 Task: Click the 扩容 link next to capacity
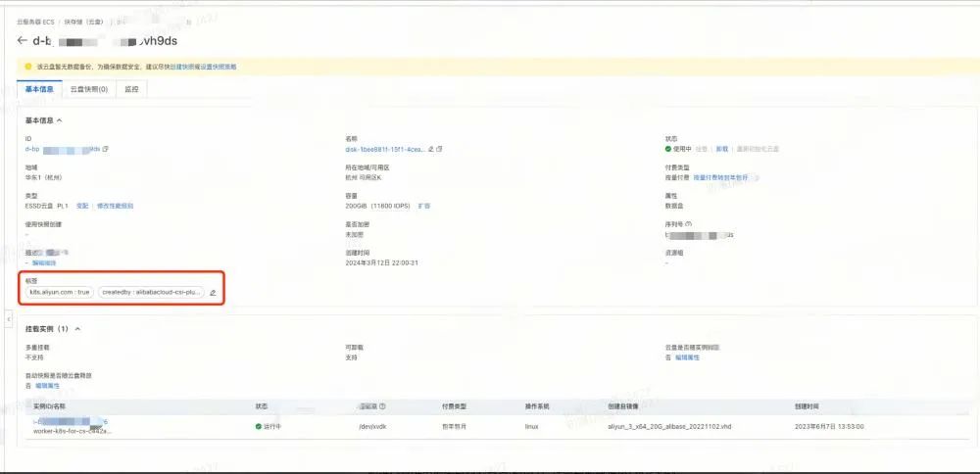(424, 206)
